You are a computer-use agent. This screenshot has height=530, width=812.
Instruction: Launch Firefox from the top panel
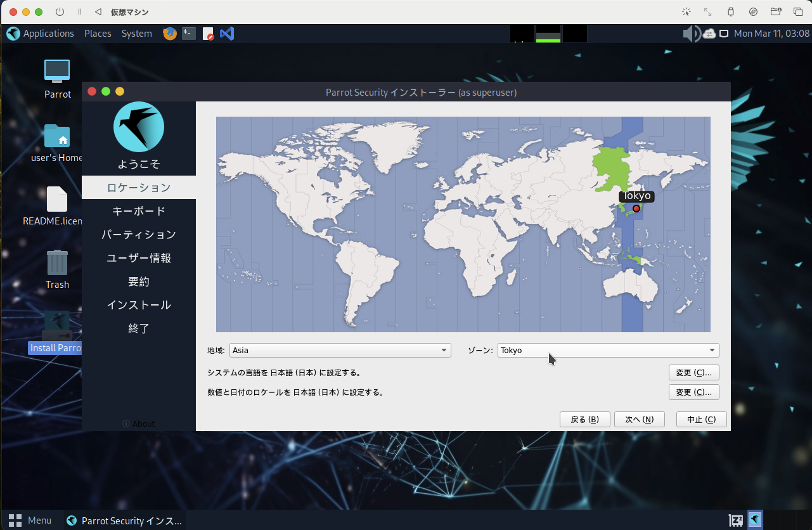click(170, 34)
